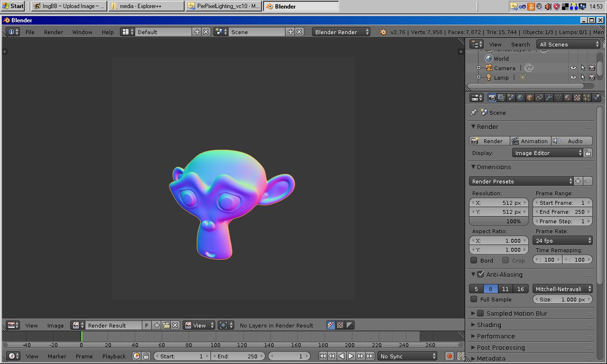The image size is (607, 364).
Task: Open the World properties tab icon
Action: (x=520, y=98)
